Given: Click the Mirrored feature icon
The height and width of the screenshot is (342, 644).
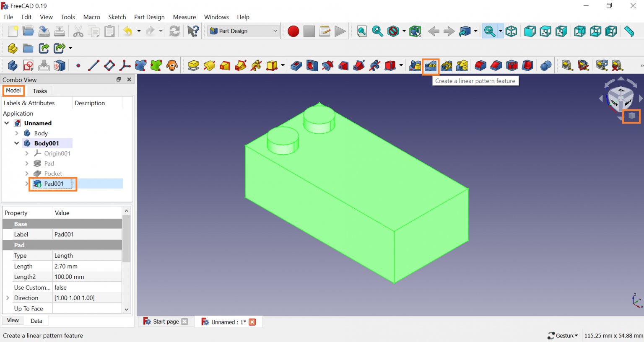Looking at the screenshot, I should [415, 66].
